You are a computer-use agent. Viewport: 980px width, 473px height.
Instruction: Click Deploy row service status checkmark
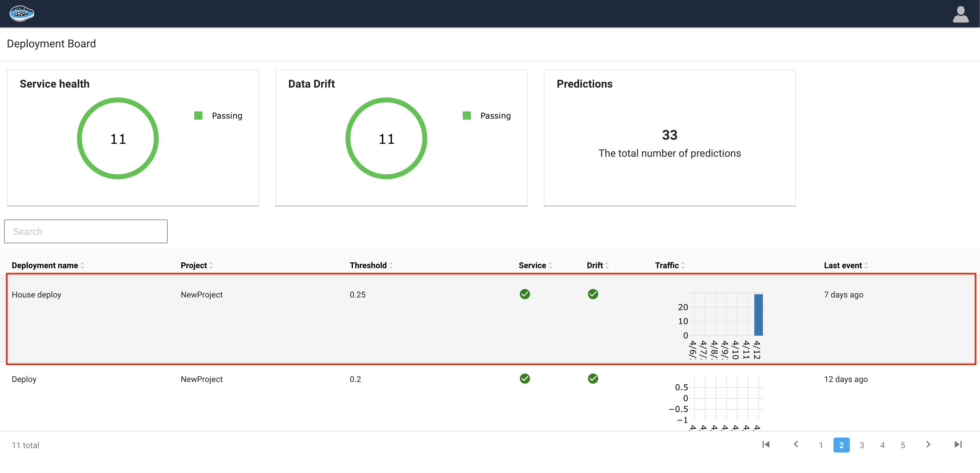525,379
